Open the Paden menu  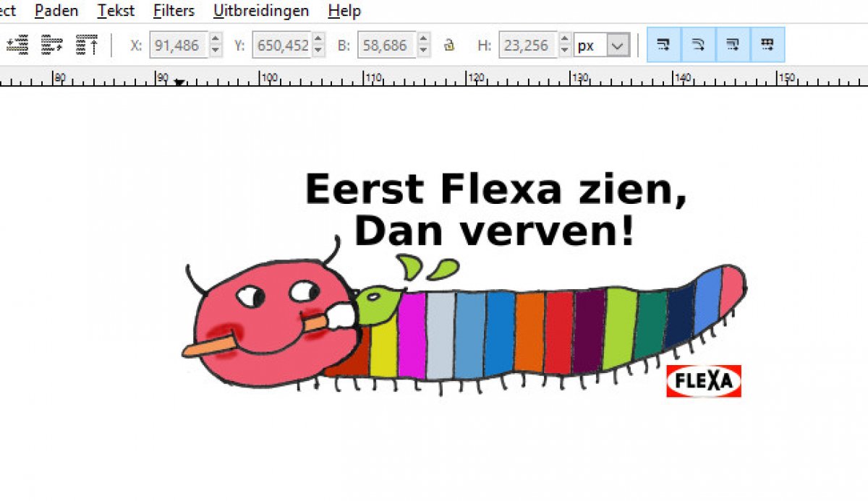coord(56,11)
